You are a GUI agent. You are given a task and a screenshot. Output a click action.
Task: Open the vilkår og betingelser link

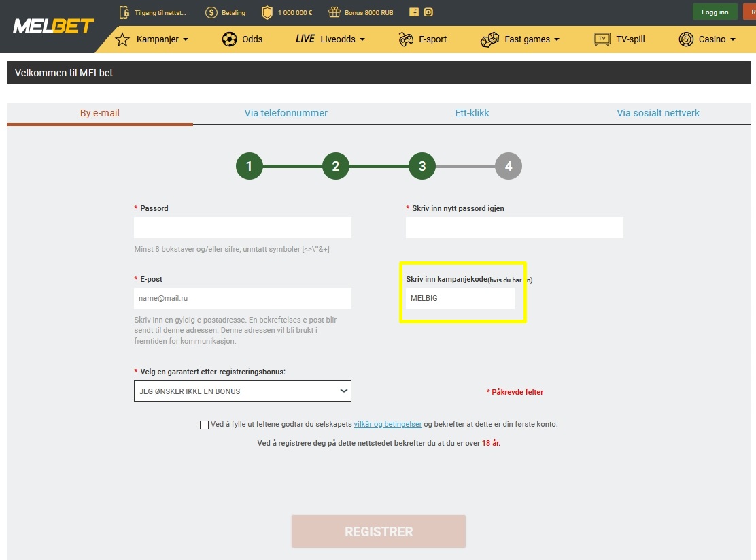click(x=388, y=425)
